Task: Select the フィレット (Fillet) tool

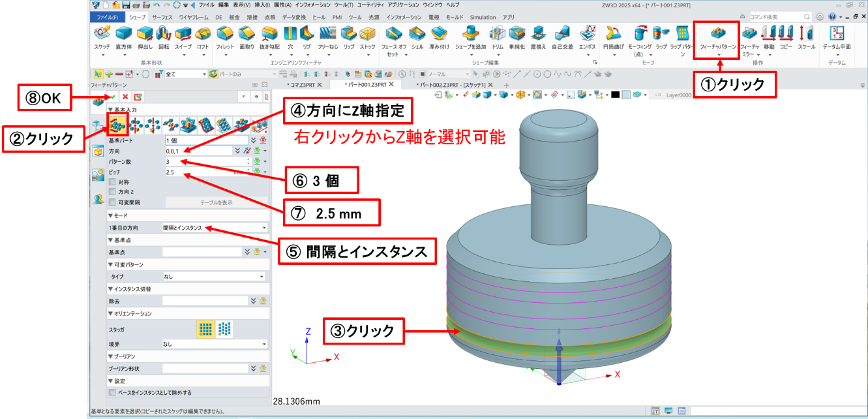Action: coord(225,33)
